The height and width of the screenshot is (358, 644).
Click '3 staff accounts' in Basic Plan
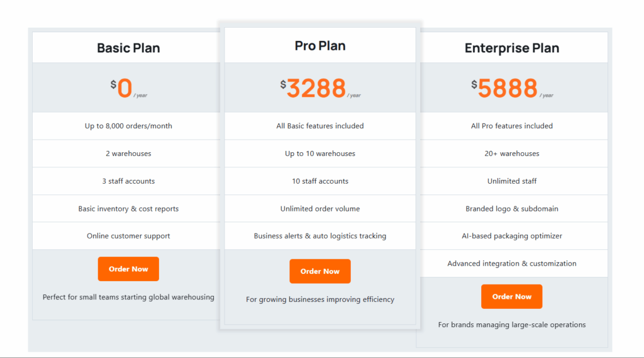pos(128,181)
